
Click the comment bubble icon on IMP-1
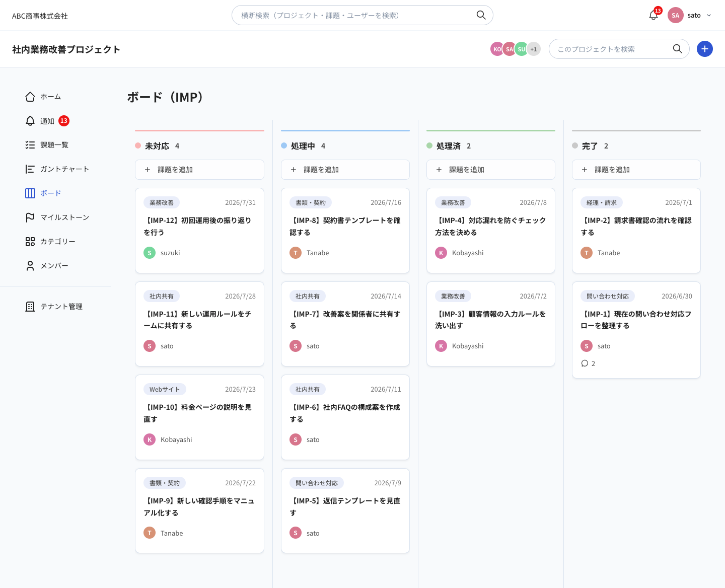585,363
